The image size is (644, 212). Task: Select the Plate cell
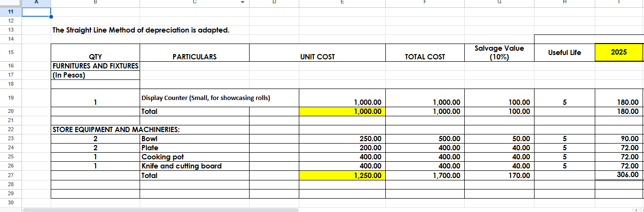pyautogui.click(x=195, y=148)
